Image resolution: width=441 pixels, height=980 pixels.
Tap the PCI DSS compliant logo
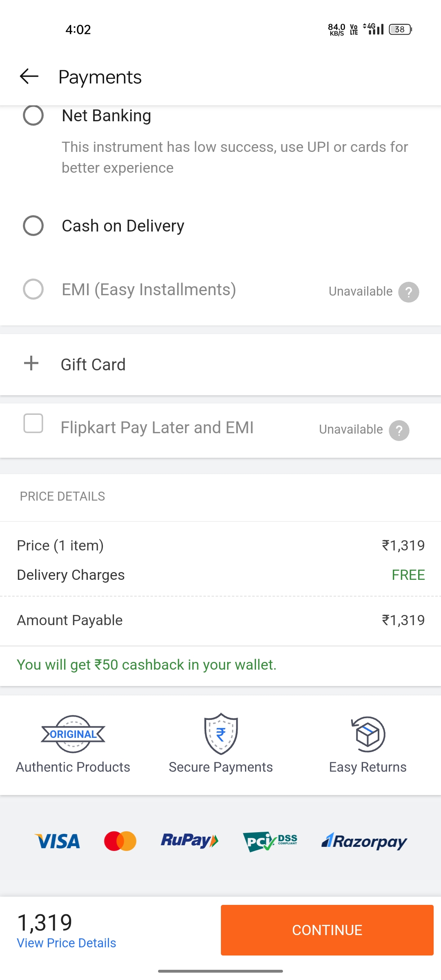[270, 841]
